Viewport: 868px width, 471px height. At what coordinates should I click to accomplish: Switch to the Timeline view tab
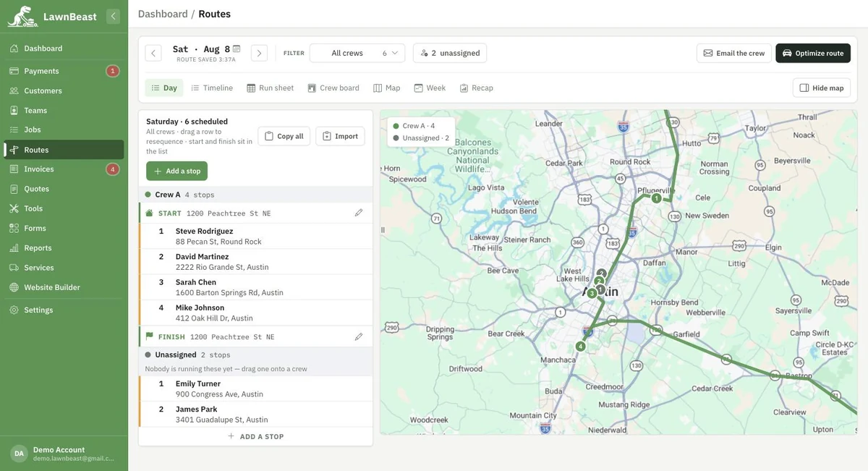tap(212, 88)
